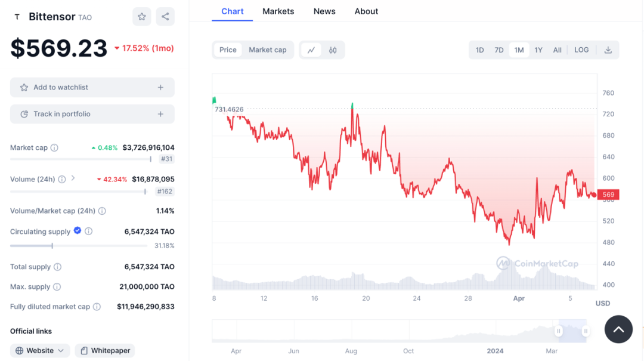Select the 1Y time range

click(538, 50)
